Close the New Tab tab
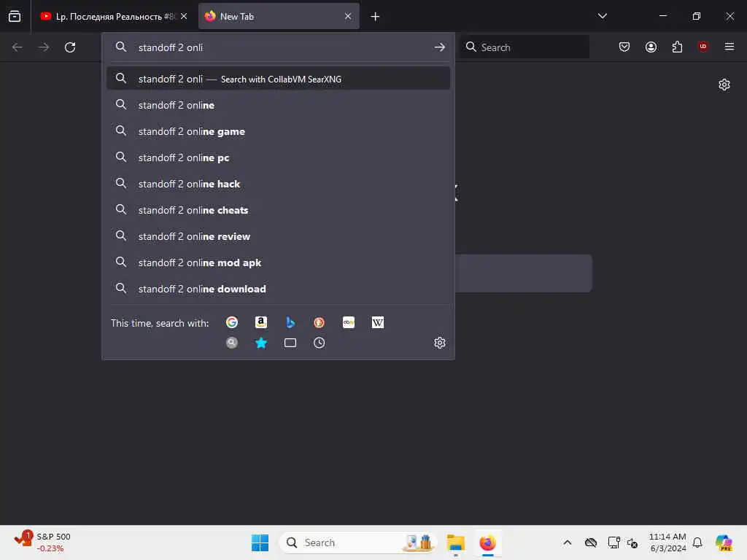The height and width of the screenshot is (560, 747). [x=348, y=16]
